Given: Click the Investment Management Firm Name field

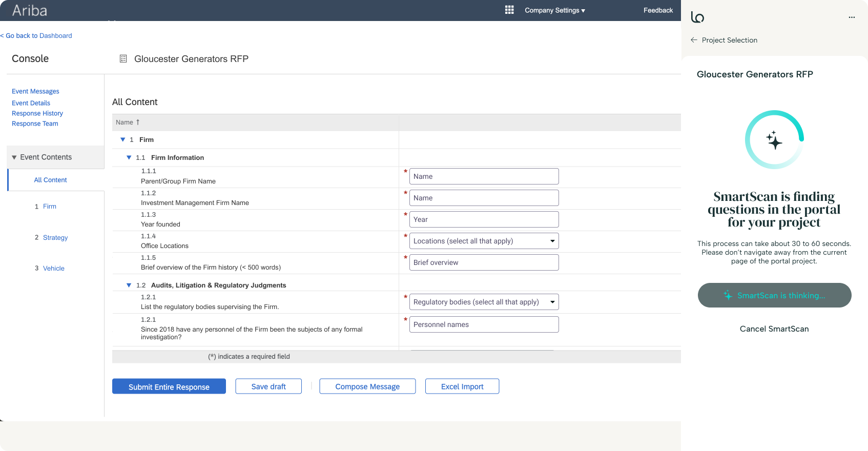Looking at the screenshot, I should (484, 198).
